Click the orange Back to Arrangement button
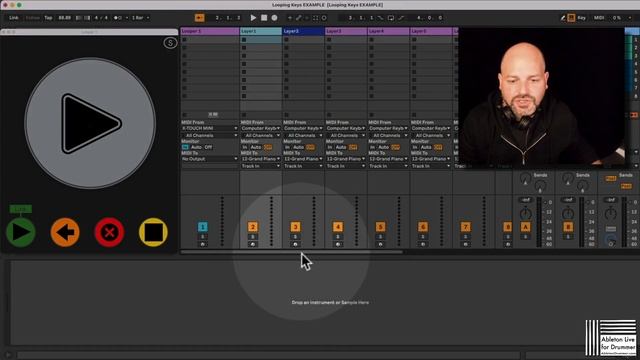The image size is (640, 360). coord(200,18)
